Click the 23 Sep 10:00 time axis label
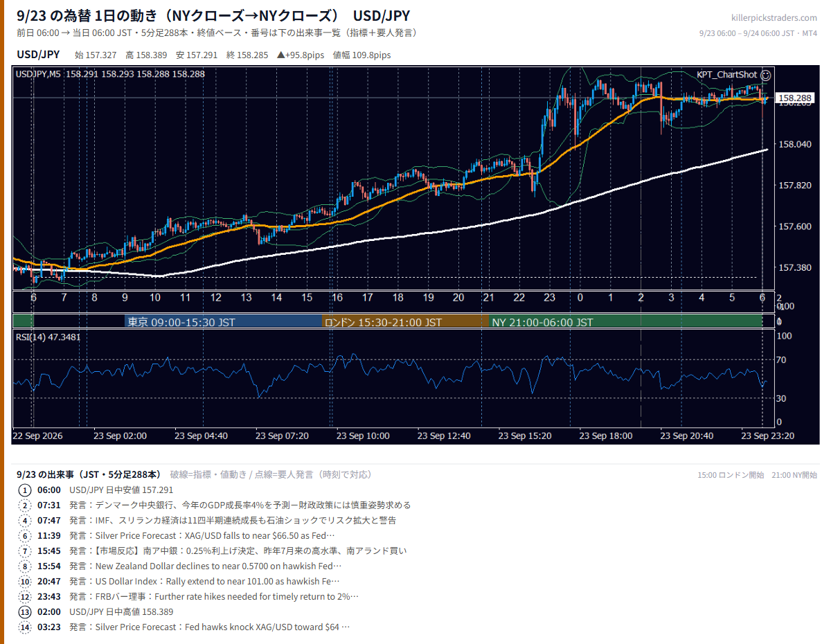This screenshot has width=831, height=644. [x=364, y=436]
